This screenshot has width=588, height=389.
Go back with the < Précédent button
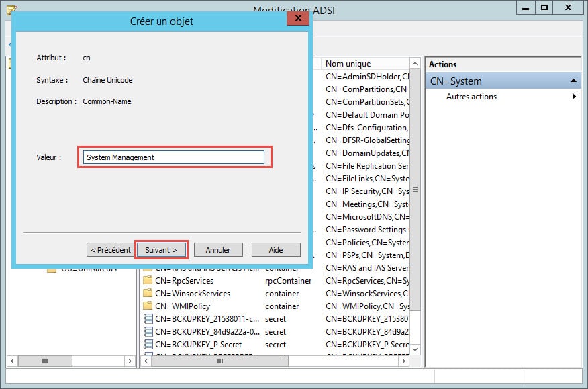click(110, 250)
